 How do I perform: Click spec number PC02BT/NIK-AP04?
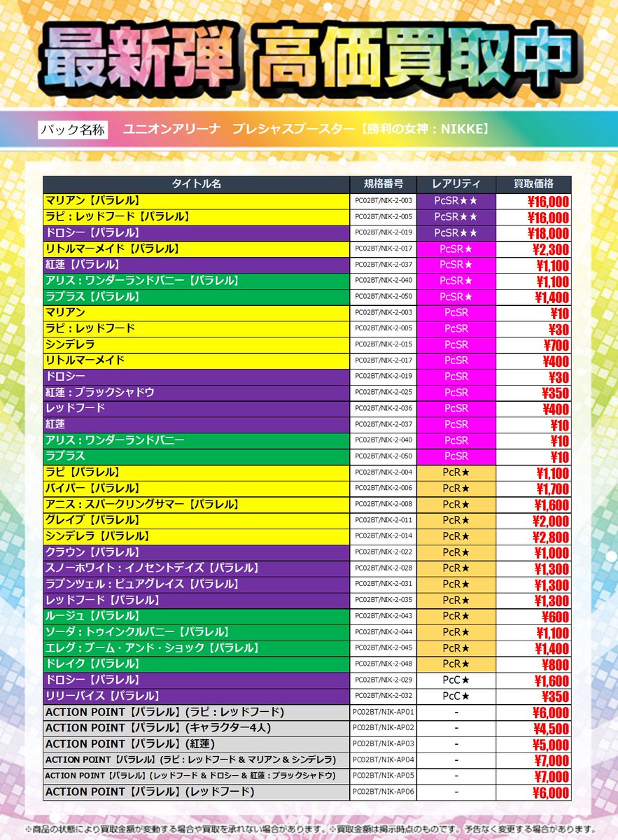coord(384,762)
